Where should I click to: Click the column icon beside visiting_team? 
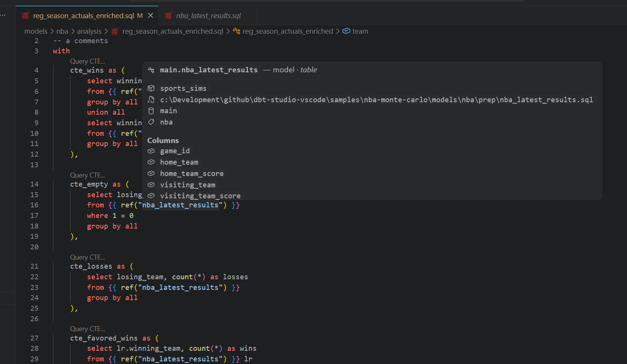tap(151, 185)
